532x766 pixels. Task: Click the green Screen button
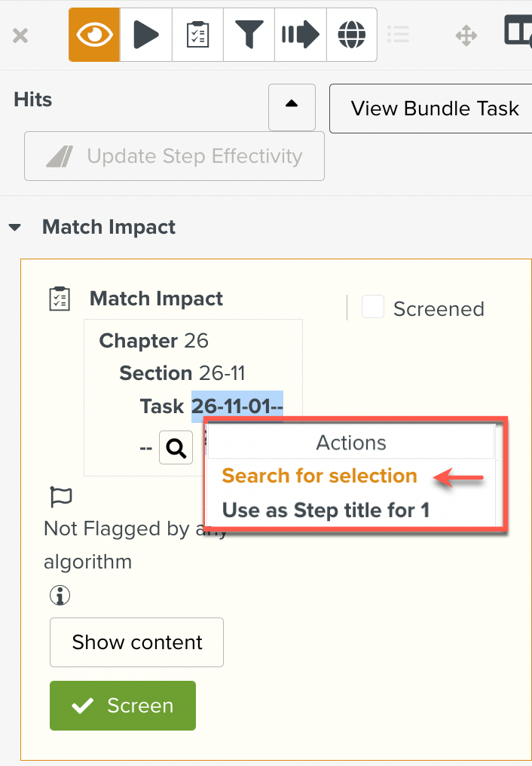[x=122, y=706]
